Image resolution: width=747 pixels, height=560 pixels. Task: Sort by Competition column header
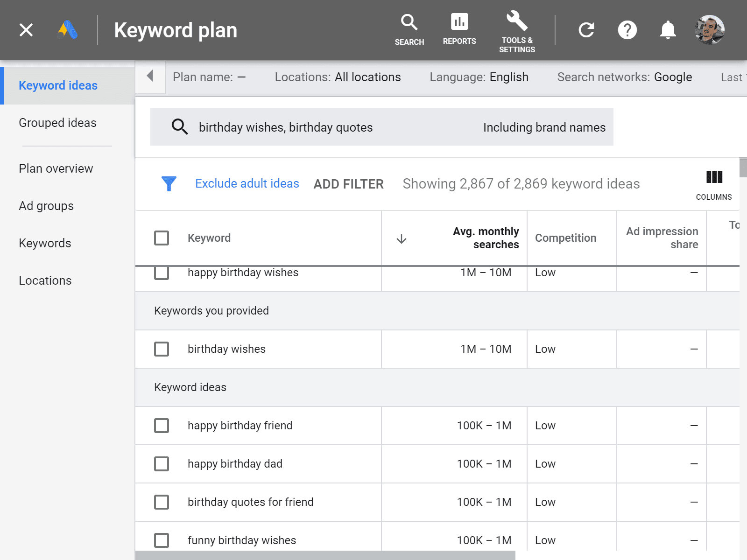click(565, 238)
